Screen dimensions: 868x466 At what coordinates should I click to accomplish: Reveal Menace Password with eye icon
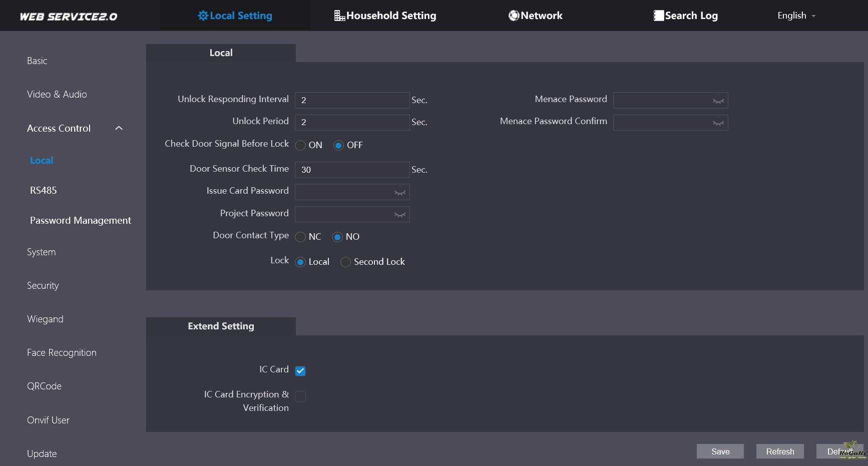pos(718,101)
